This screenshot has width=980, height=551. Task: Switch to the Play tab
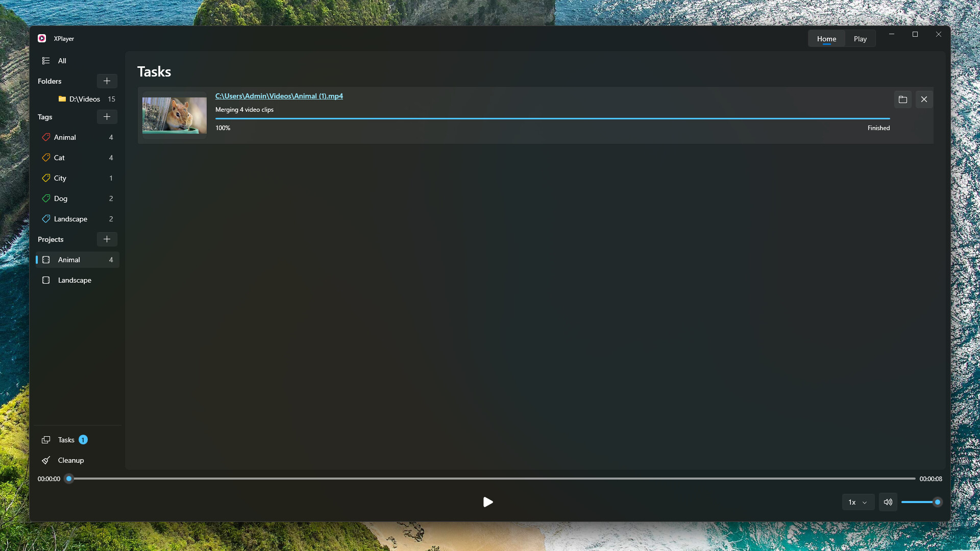click(x=860, y=39)
